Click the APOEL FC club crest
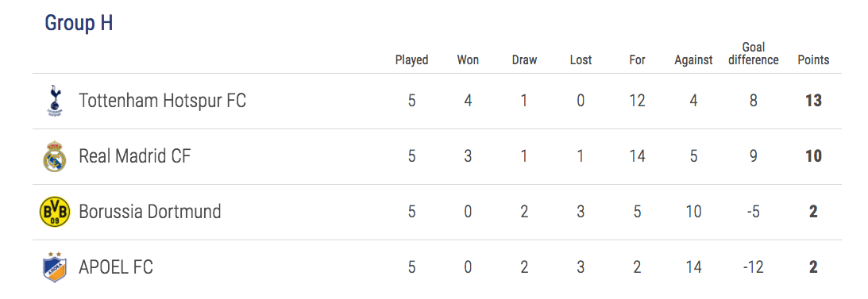The width and height of the screenshot is (868, 299). [55, 267]
